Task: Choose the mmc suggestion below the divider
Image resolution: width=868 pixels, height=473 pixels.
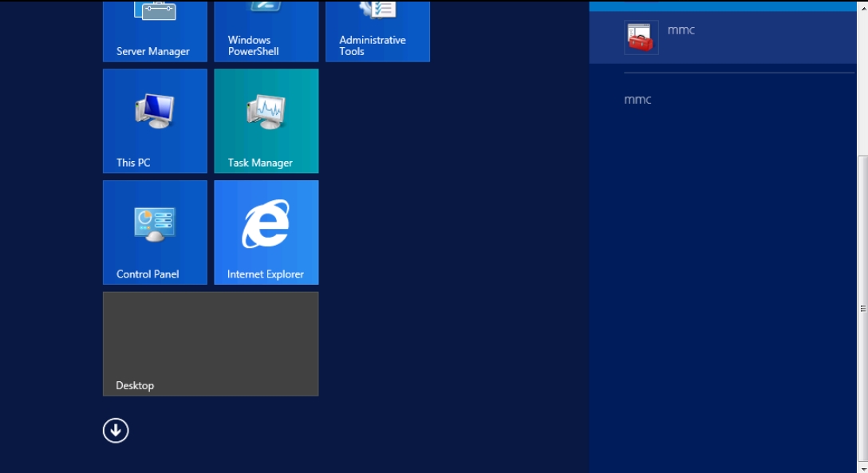Action: click(637, 100)
